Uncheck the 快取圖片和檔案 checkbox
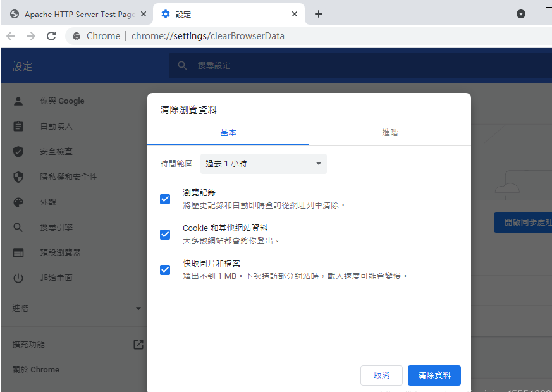552x392 pixels. pyautogui.click(x=165, y=270)
